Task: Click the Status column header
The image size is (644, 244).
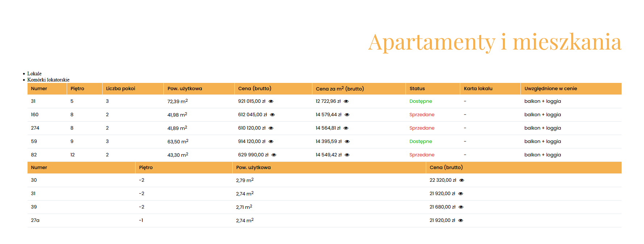Action: [x=417, y=89]
